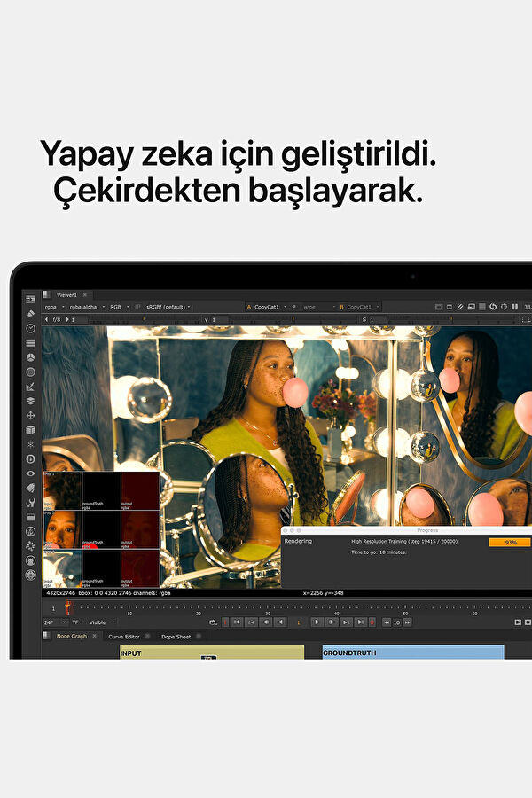Image resolution: width=532 pixels, height=798 pixels.
Task: Open the rgba.alpha channel dropdown
Action: click(x=87, y=307)
